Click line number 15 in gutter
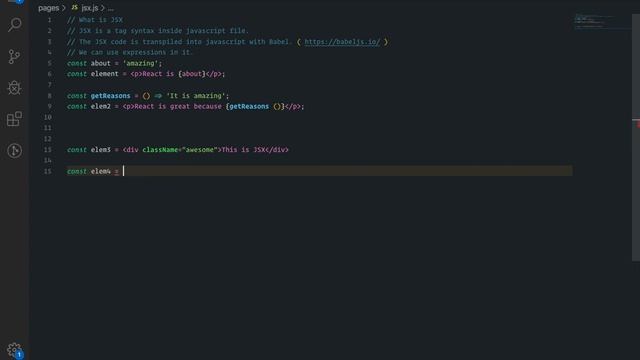Screen dimensions: 640x360 tap(48, 171)
